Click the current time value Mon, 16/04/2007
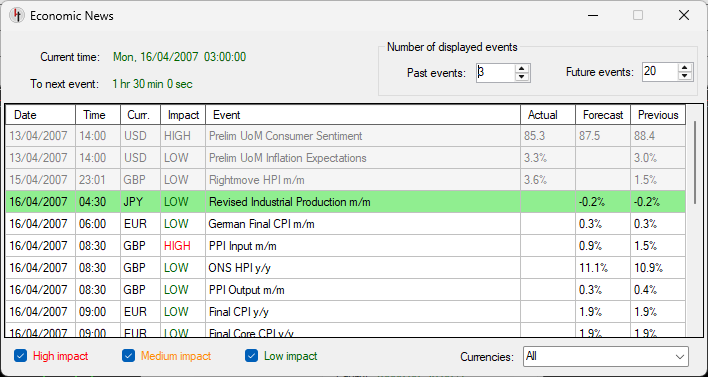The width and height of the screenshot is (708, 377). click(179, 57)
